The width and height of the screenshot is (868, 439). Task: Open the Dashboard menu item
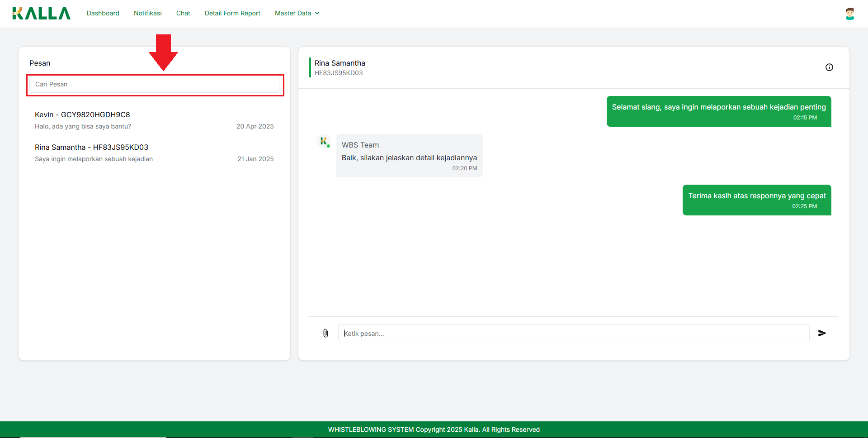pos(103,13)
